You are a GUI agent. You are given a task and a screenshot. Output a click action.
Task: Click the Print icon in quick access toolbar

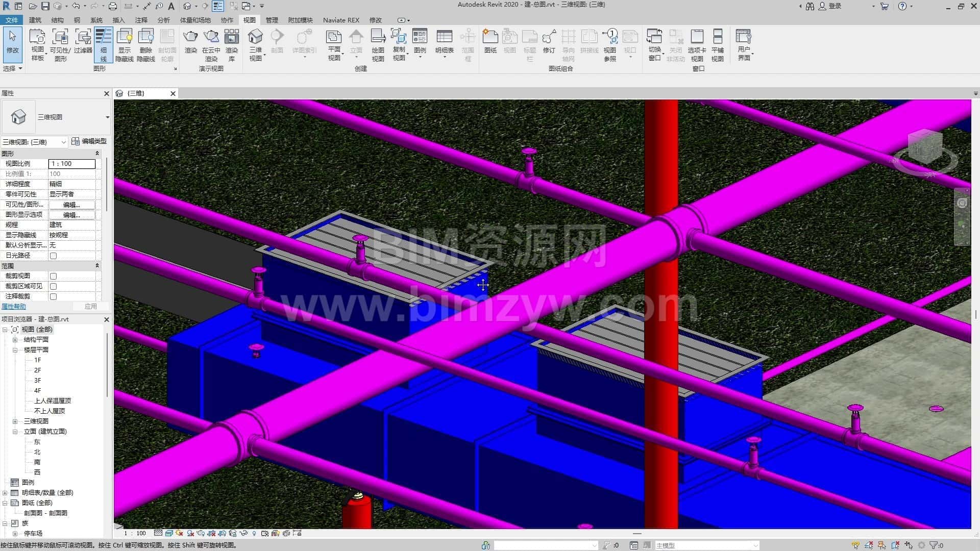tap(113, 6)
